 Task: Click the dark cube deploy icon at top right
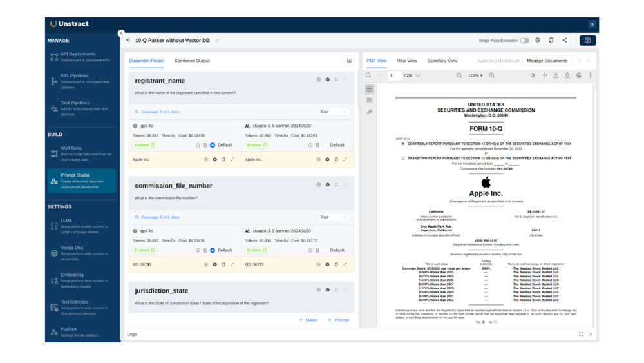point(587,41)
